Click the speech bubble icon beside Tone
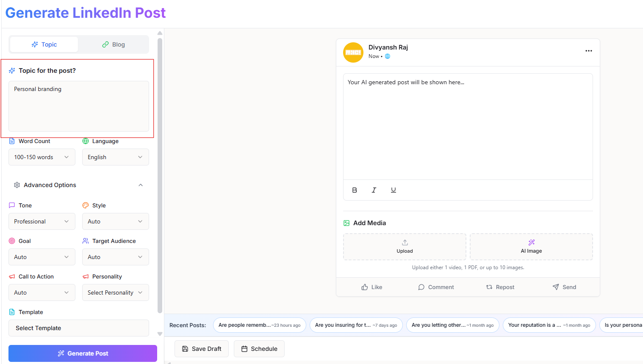Screen dimensions: 643x364 [x=12, y=205]
